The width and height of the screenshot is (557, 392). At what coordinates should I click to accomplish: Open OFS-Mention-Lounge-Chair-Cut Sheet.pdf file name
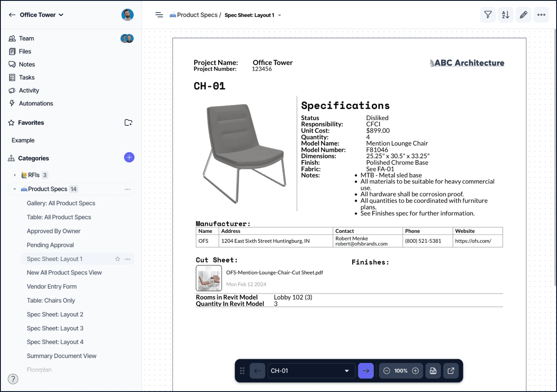coord(275,273)
